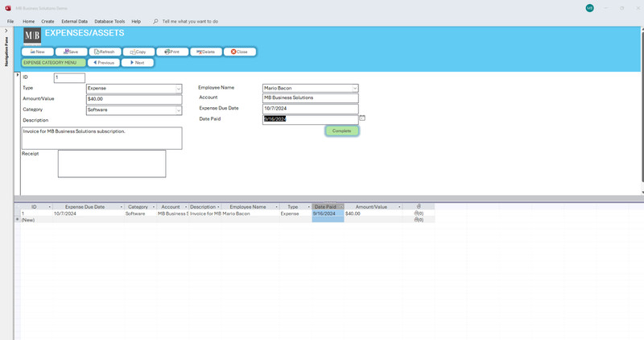Open the Date Paid calendar picker icon
The image size is (644, 340).
362,118
